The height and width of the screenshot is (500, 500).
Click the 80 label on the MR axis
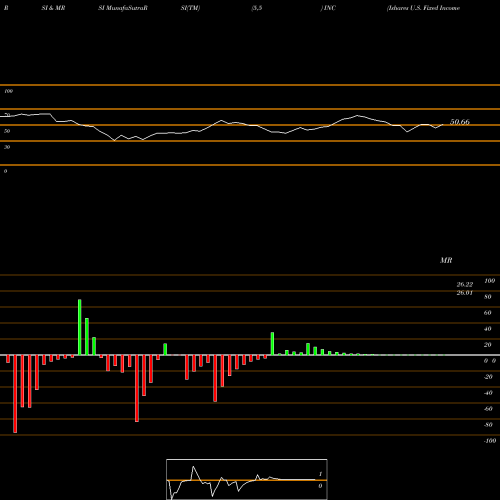(488, 297)
